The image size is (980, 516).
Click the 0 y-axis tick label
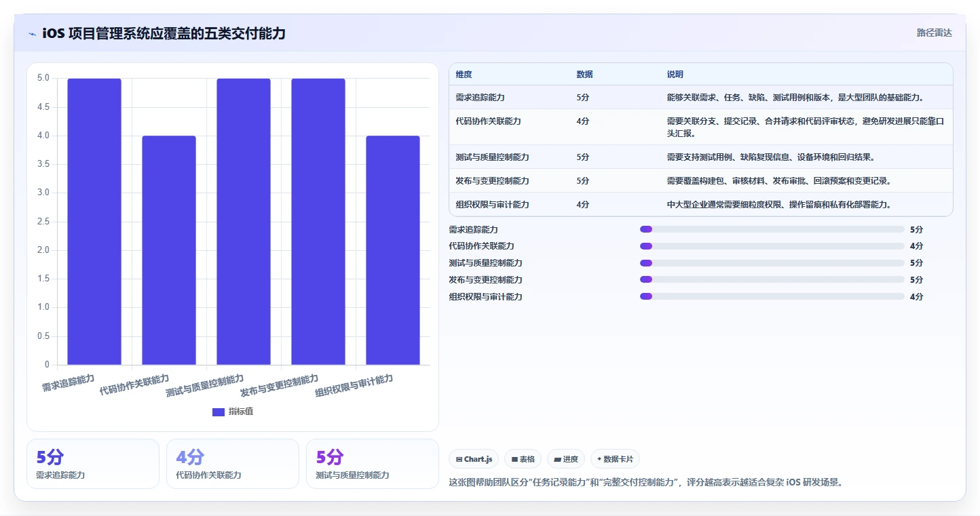pos(47,365)
